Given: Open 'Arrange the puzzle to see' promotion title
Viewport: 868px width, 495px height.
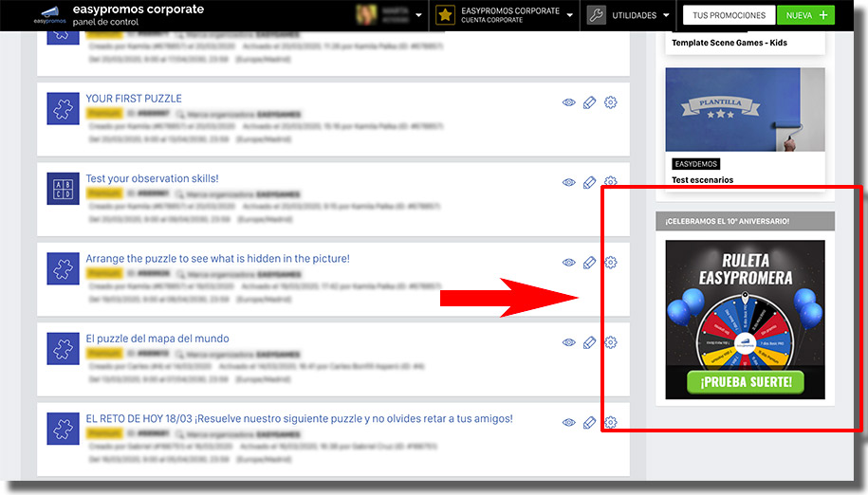Looking at the screenshot, I should [x=217, y=259].
